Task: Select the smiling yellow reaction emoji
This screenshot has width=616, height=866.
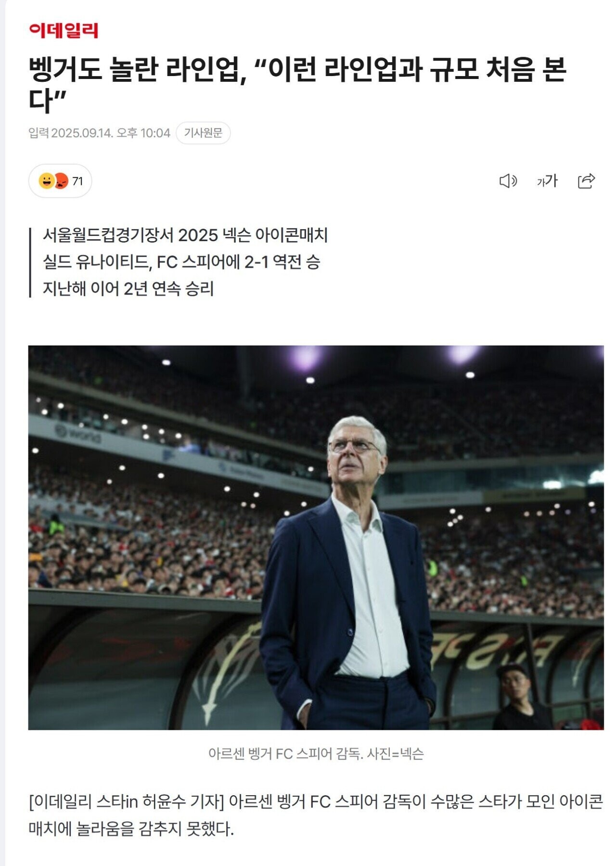Action: (47, 181)
